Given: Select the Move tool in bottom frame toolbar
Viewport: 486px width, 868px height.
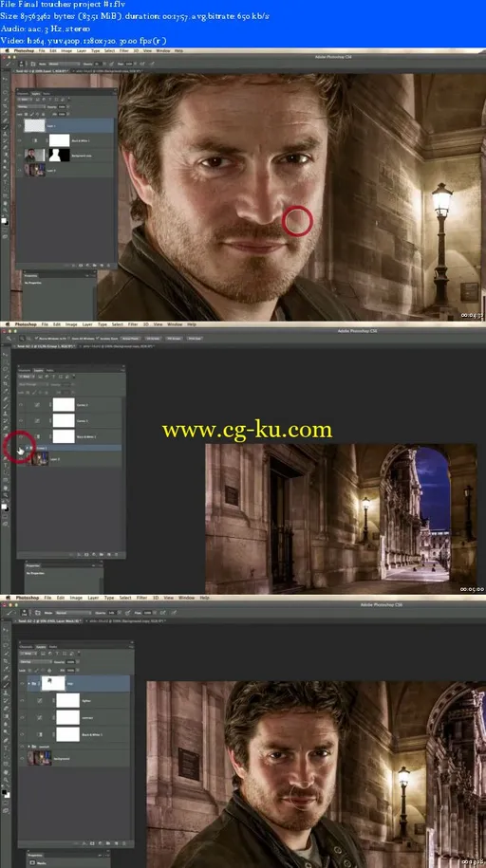Looking at the screenshot, I should click(6, 630).
